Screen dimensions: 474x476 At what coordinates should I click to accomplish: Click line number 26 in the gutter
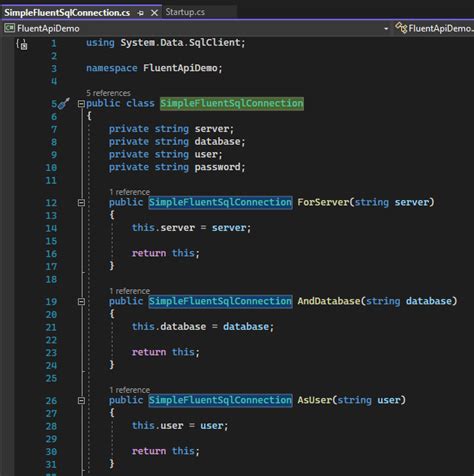pos(51,401)
